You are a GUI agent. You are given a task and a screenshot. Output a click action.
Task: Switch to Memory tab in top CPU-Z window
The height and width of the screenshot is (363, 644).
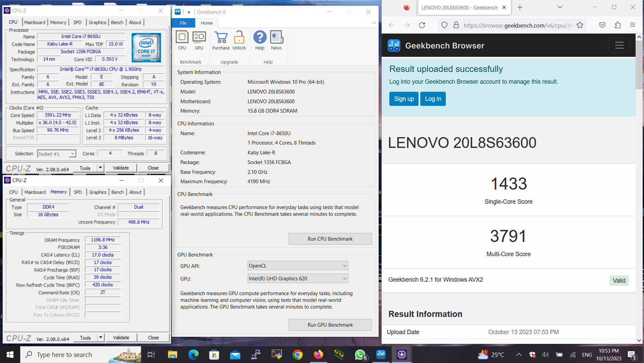58,22
